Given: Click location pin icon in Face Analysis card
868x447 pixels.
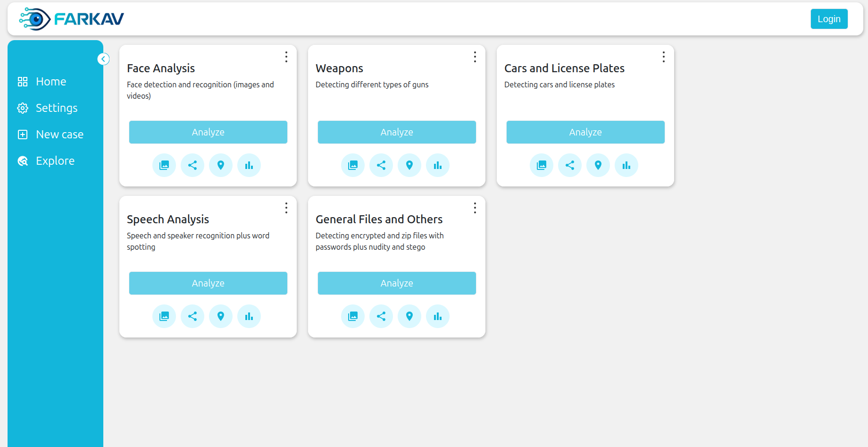Looking at the screenshot, I should [221, 165].
